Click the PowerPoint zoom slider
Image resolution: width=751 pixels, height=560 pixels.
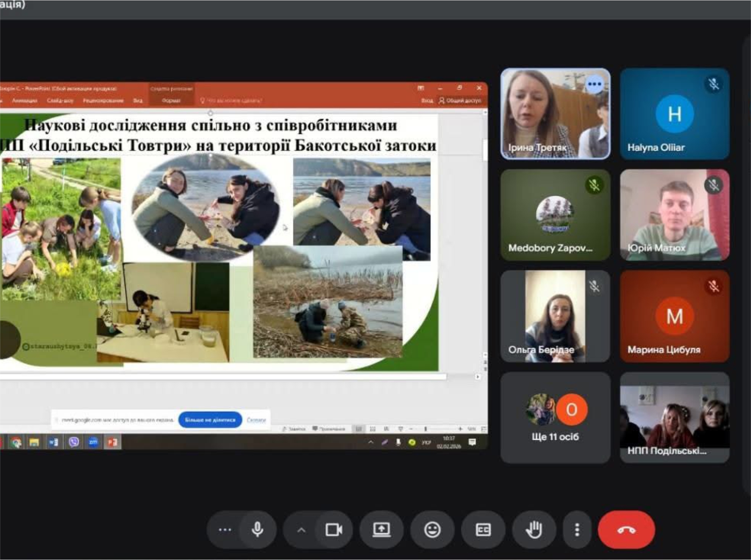pos(426,429)
